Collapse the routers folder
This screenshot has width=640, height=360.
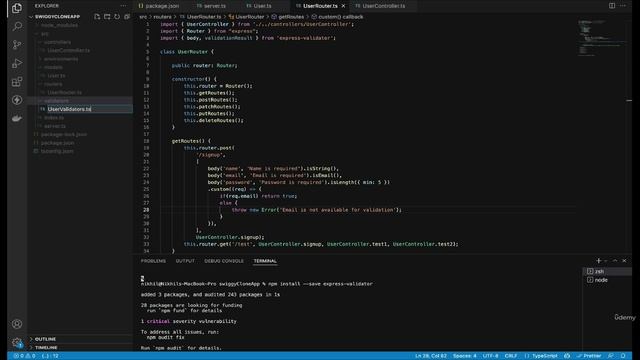click(53, 84)
